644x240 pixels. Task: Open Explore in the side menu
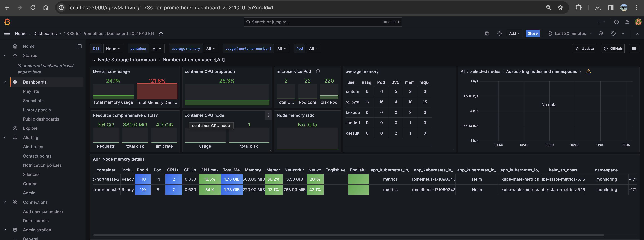[30, 128]
